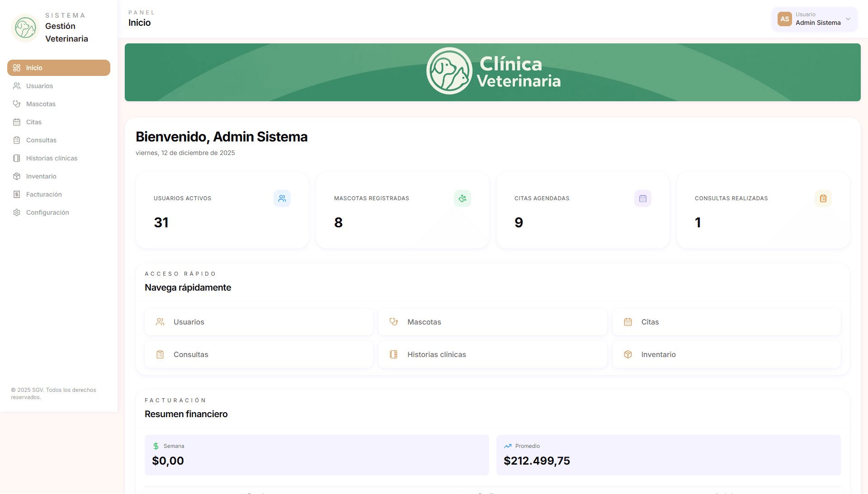Open Facturación in the sidebar menu

pyautogui.click(x=44, y=194)
